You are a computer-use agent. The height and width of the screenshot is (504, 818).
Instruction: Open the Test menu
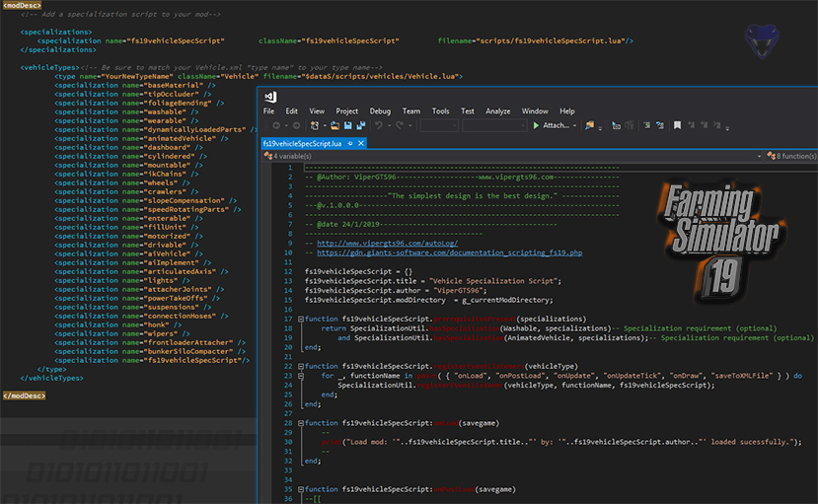pos(468,111)
